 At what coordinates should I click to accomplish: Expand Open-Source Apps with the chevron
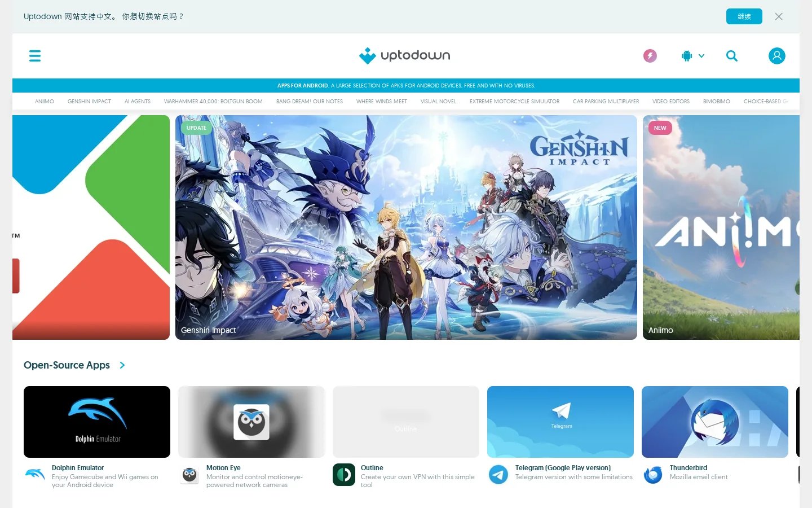[122, 365]
